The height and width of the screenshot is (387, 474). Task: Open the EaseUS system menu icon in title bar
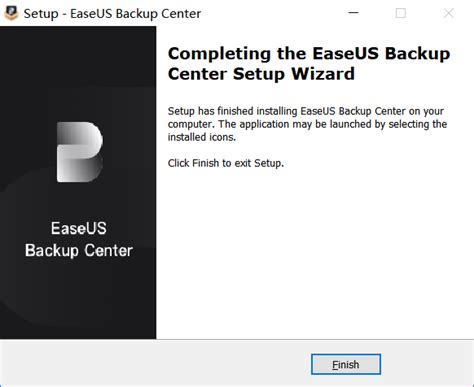[x=11, y=13]
